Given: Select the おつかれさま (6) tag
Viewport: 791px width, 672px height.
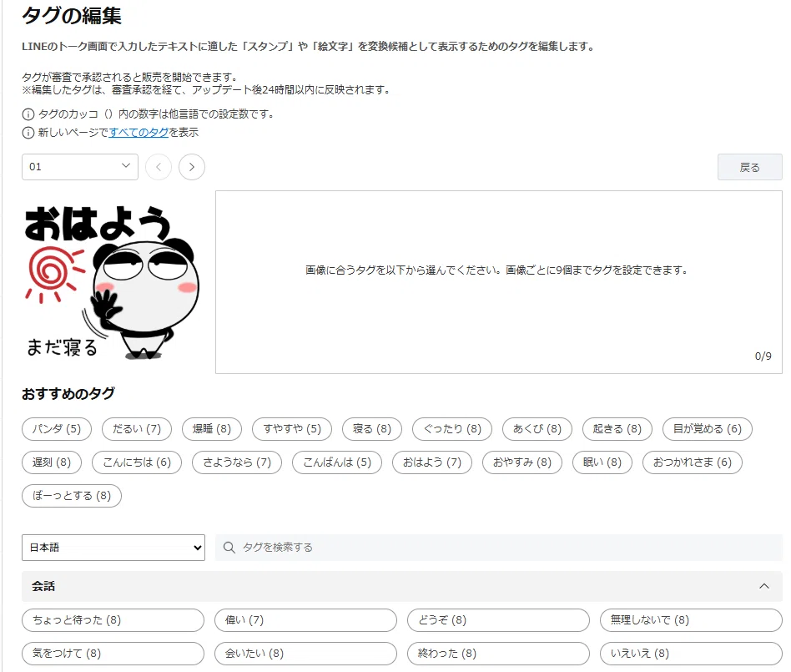Looking at the screenshot, I should 693,462.
